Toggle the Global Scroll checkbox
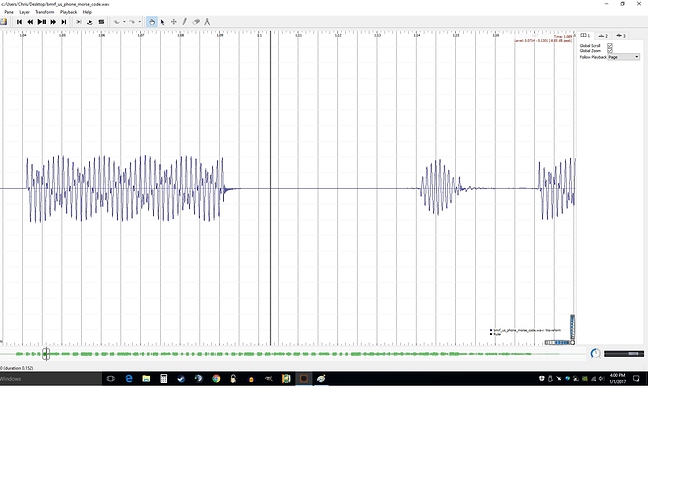The width and height of the screenshot is (690, 500). (x=610, y=45)
